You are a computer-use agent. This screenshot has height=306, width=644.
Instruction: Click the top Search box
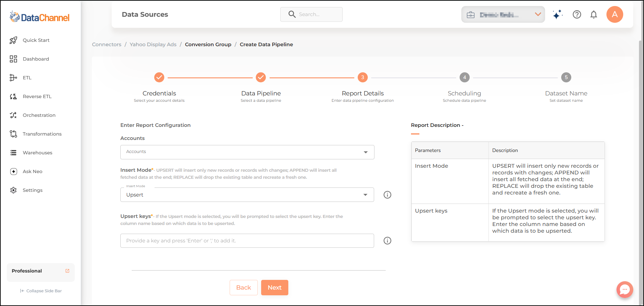[311, 14]
